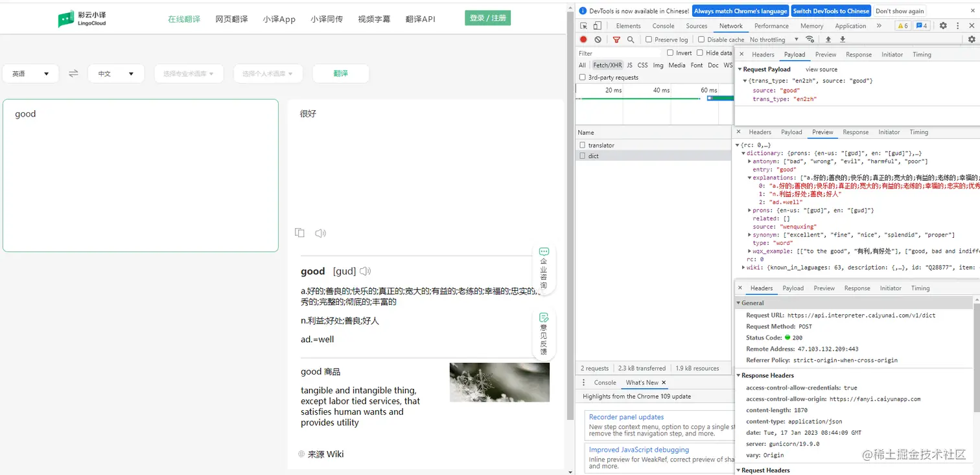Open 视频字幕 in the site navigation
The image size is (980, 475).
pos(374,19)
